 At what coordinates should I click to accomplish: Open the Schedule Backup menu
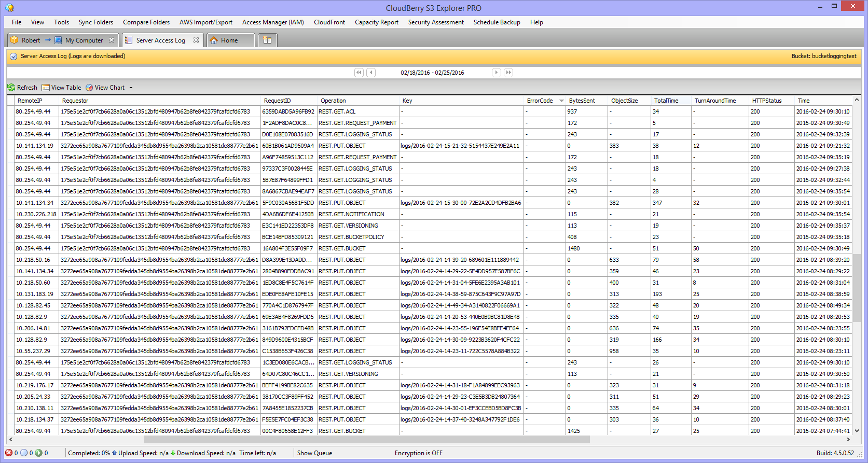coord(497,22)
